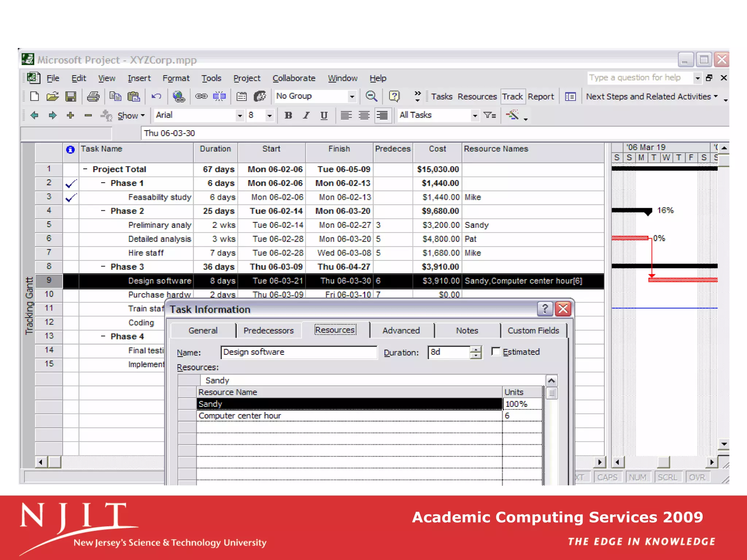This screenshot has width=747, height=560.
Task: Collapse the Phase 3 summary task
Action: 103,266
